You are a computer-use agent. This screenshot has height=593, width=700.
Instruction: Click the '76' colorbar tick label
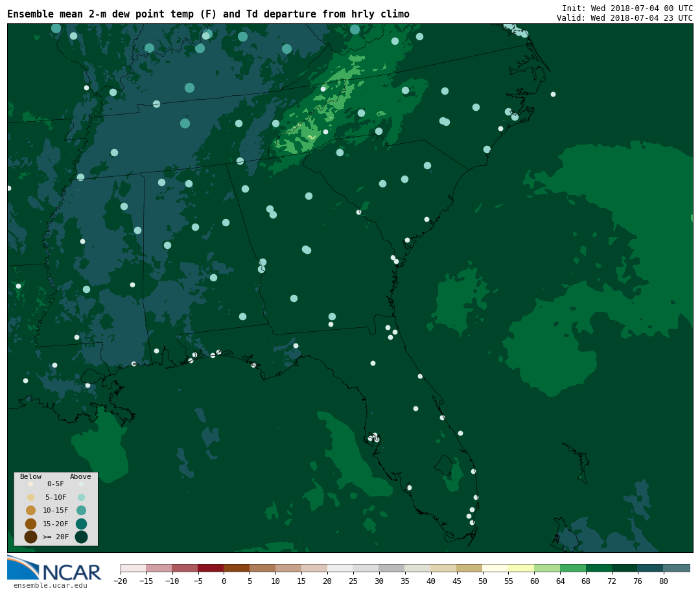click(x=638, y=581)
